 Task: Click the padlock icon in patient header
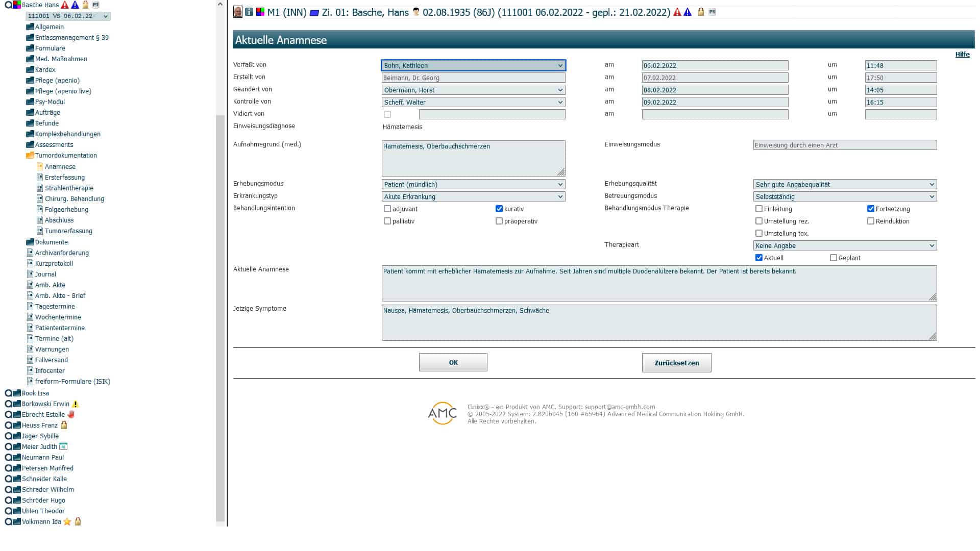[701, 12]
